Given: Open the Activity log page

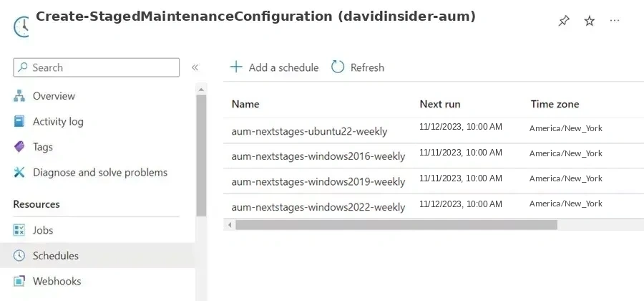Looking at the screenshot, I should tap(58, 121).
